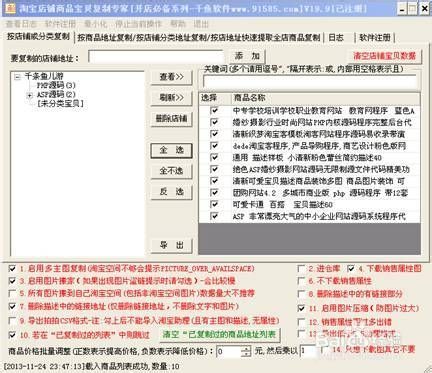Image resolution: width=432 pixels, height=373 pixels.
Task: Switch to 按店铺或分类复制 tab
Action: pos(38,37)
